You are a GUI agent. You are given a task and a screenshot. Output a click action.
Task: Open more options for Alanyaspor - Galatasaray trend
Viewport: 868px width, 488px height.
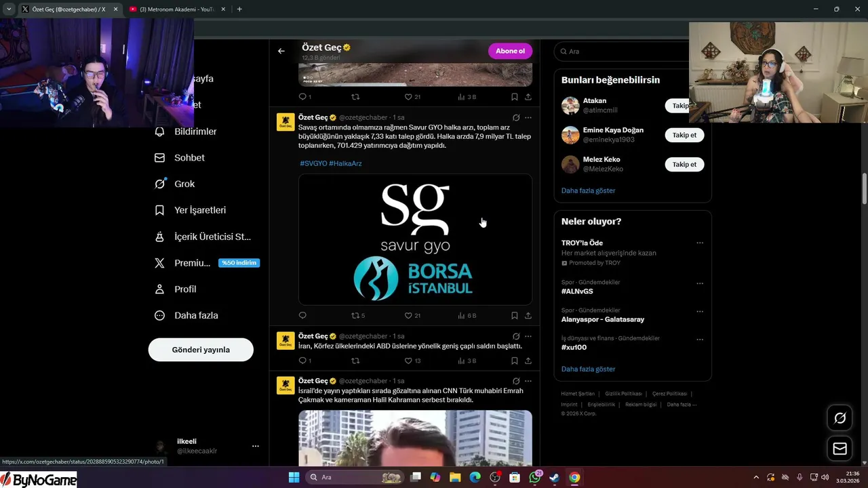click(x=700, y=312)
